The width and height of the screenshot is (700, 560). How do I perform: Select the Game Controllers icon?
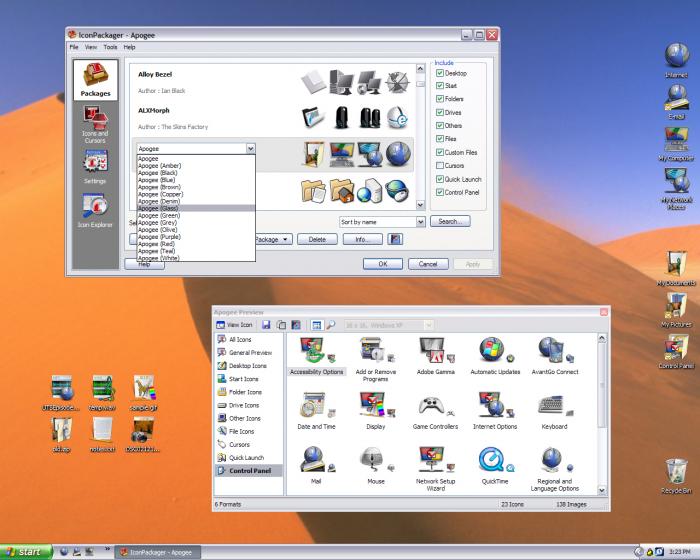click(x=436, y=411)
